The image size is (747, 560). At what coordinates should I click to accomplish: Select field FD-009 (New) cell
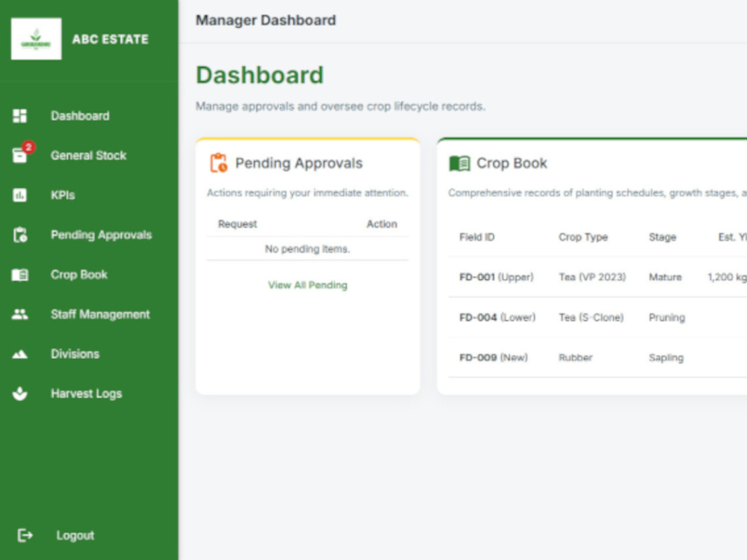(x=494, y=358)
